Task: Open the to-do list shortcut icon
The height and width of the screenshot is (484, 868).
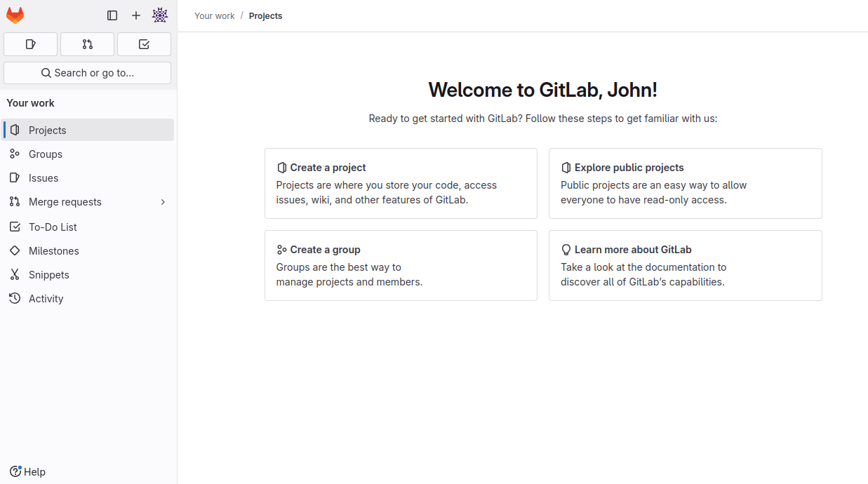Action: click(143, 43)
